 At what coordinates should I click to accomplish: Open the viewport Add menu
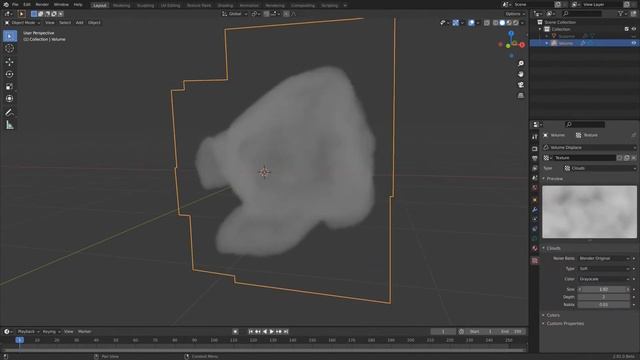(x=80, y=23)
